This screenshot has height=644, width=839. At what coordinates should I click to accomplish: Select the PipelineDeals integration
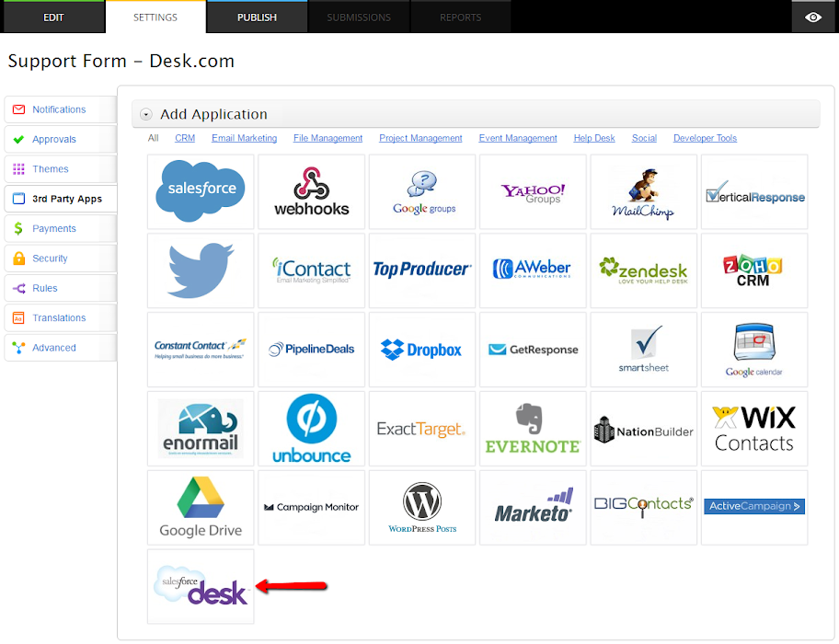coord(312,350)
